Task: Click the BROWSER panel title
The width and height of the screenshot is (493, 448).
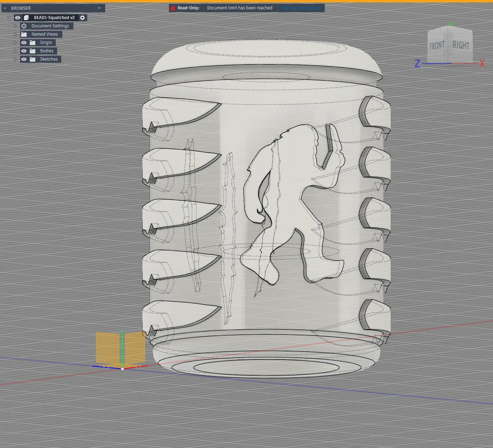Action: 21,8
